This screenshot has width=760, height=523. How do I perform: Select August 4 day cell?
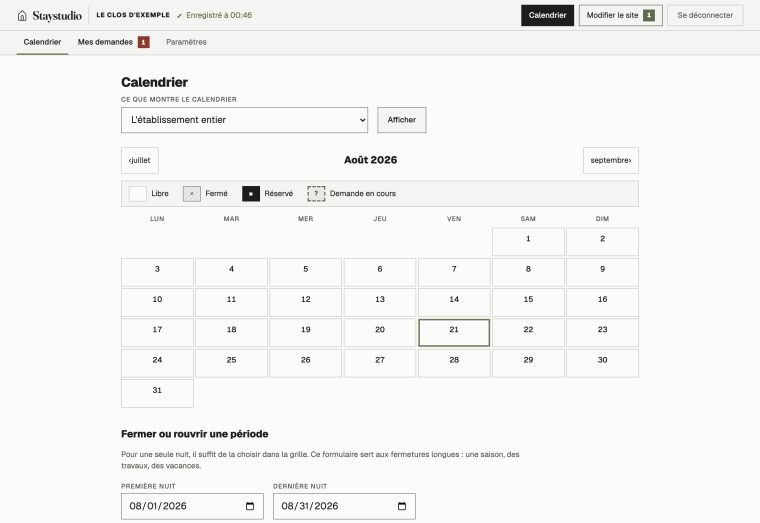point(231,272)
